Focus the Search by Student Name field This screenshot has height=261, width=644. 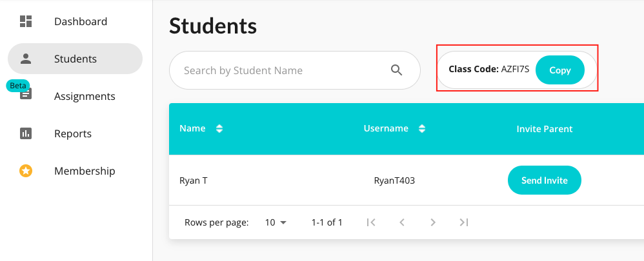(x=294, y=70)
